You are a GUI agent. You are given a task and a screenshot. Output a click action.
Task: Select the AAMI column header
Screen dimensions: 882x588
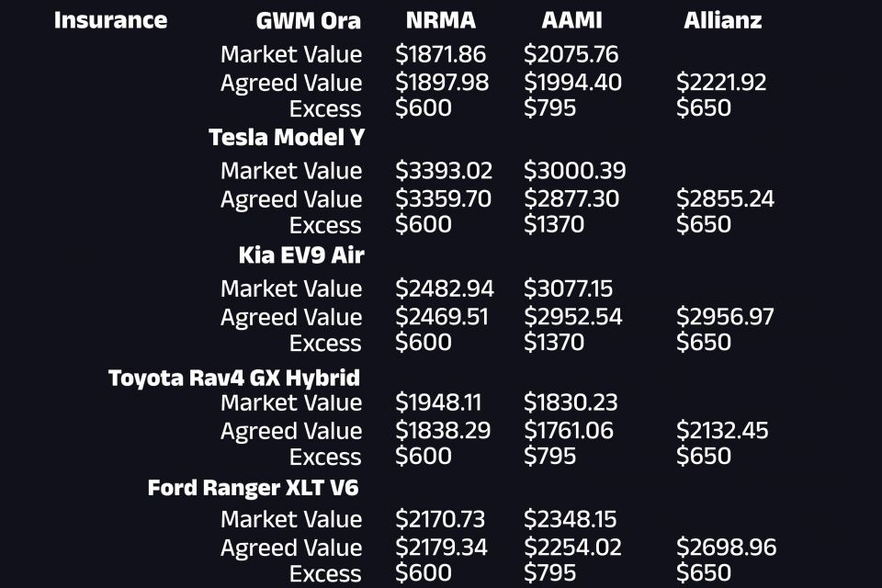point(572,20)
